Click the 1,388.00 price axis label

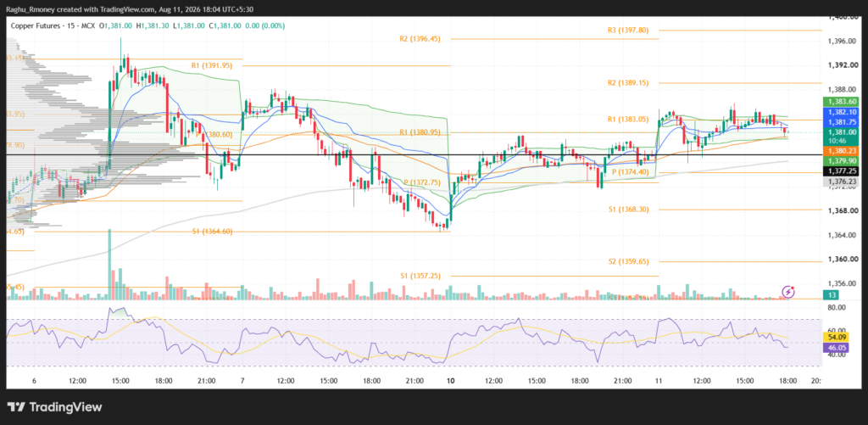842,89
